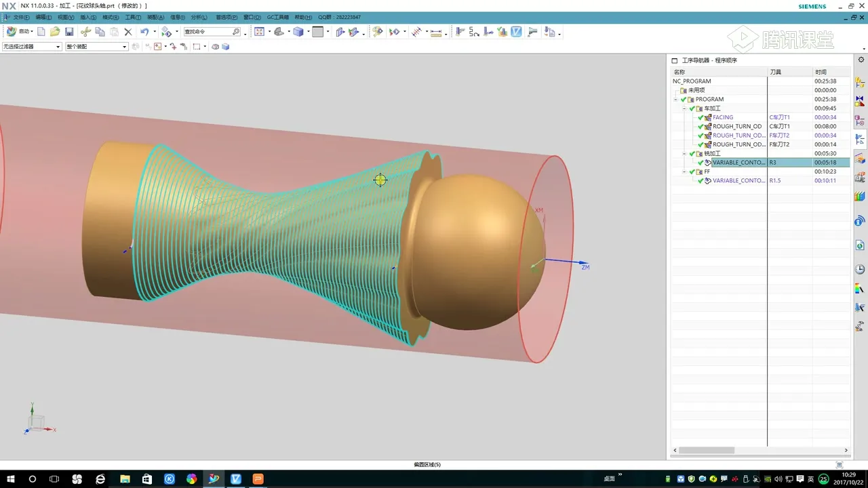The image size is (868, 488).
Task: Select the FACING operation in navigator
Action: click(x=722, y=117)
